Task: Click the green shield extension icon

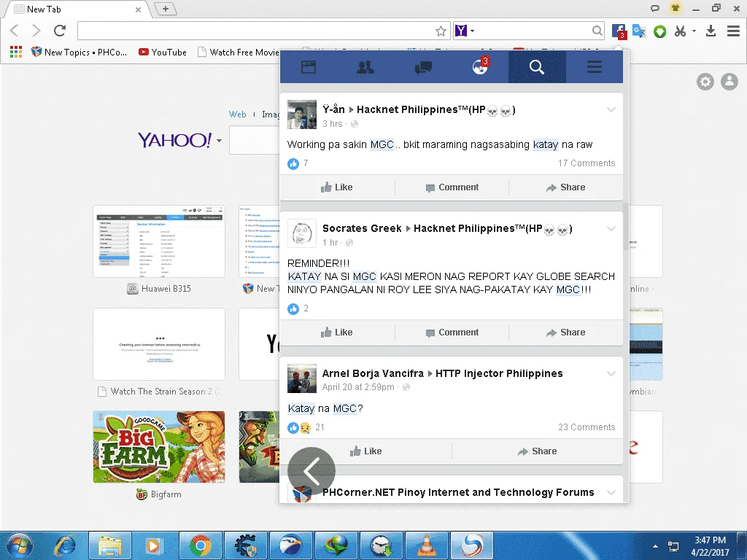Action: click(x=659, y=31)
